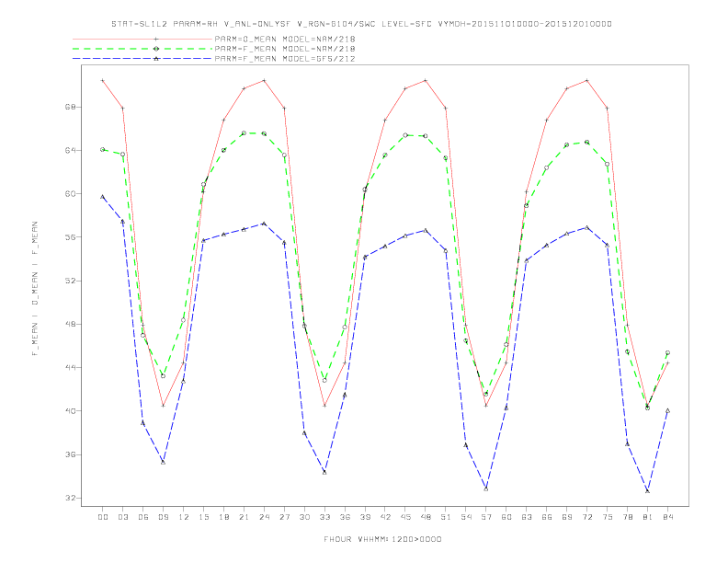Click x-axis tick label 03
This screenshot has width=728, height=563.
tap(122, 517)
